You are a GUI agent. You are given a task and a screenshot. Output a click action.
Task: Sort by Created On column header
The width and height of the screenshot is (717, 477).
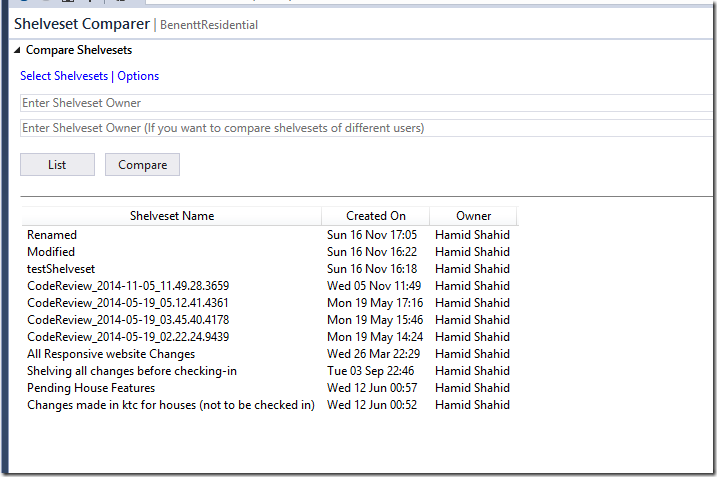[375, 215]
